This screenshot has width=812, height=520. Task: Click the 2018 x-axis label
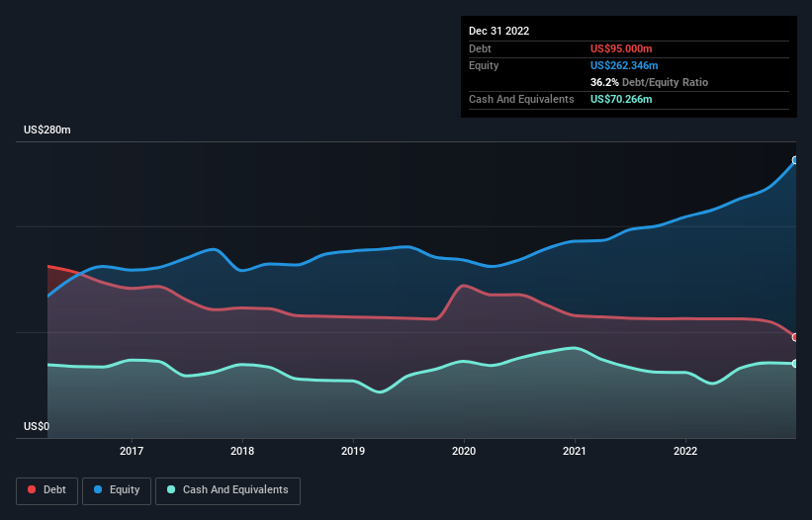[x=242, y=451]
